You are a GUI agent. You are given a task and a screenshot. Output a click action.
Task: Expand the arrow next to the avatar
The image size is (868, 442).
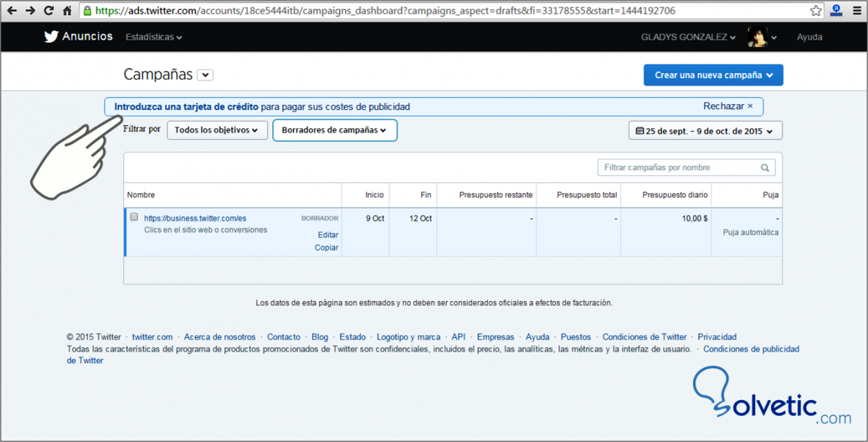click(x=775, y=38)
